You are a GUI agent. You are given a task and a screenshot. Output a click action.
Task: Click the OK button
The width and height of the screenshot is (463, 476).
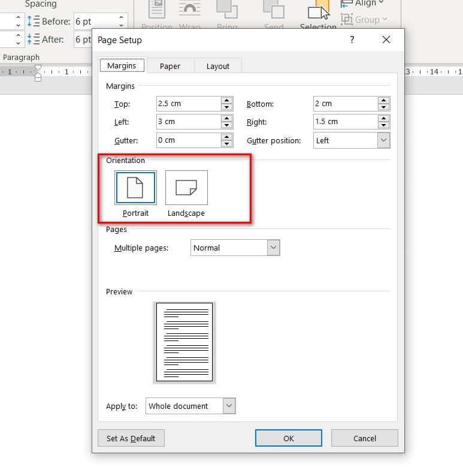tap(288, 438)
